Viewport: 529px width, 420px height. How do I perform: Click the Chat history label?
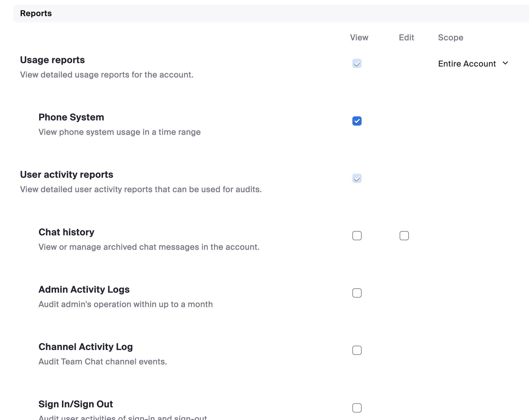coord(66,232)
